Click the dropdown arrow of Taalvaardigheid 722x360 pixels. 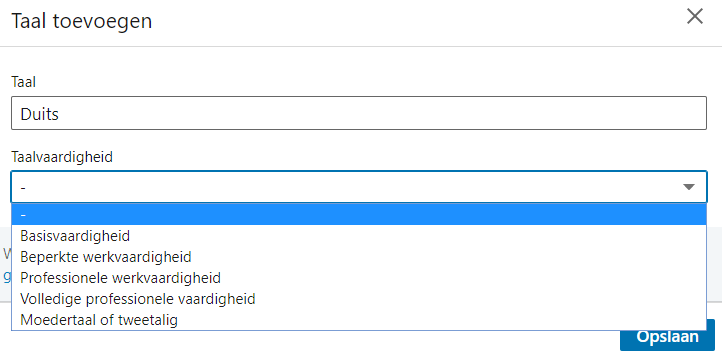pos(688,187)
